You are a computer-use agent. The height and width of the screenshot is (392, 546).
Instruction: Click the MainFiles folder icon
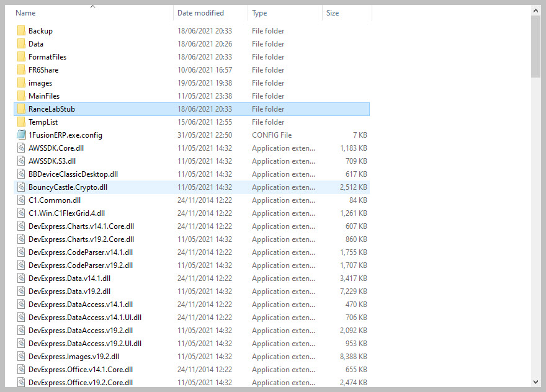(x=21, y=96)
